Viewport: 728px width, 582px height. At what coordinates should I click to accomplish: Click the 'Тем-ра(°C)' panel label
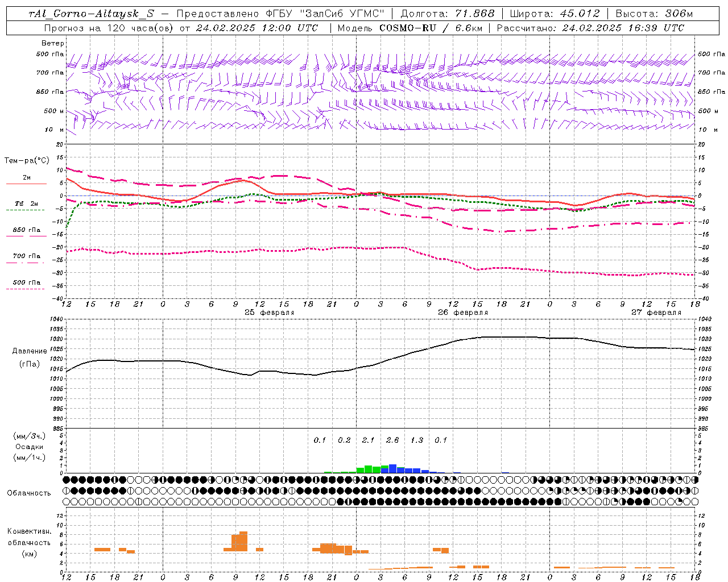tap(27, 161)
